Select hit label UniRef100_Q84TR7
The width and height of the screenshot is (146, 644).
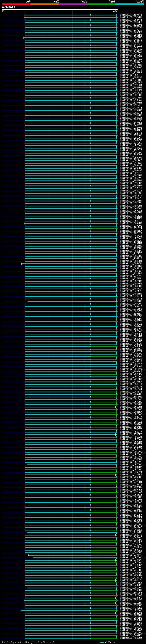131,130
